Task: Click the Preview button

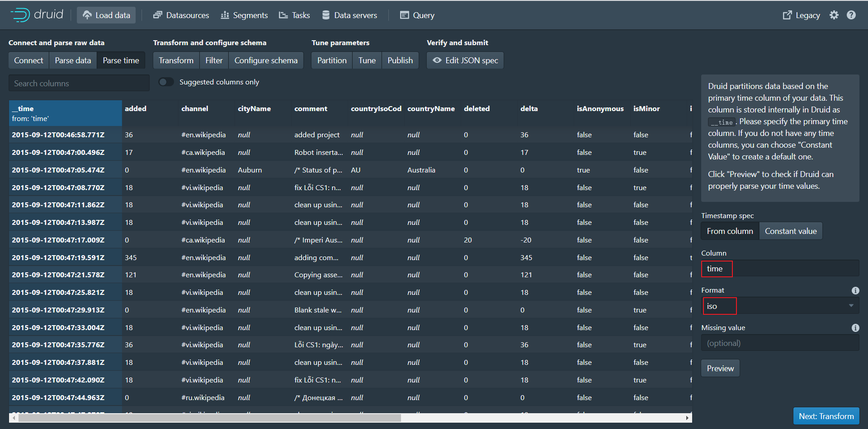Action: point(720,368)
